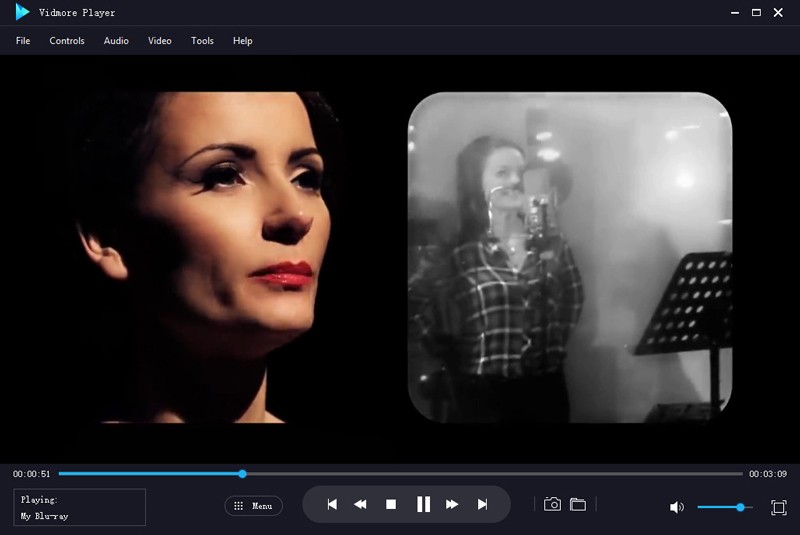
Task: Fast forward the video
Action: click(x=452, y=505)
